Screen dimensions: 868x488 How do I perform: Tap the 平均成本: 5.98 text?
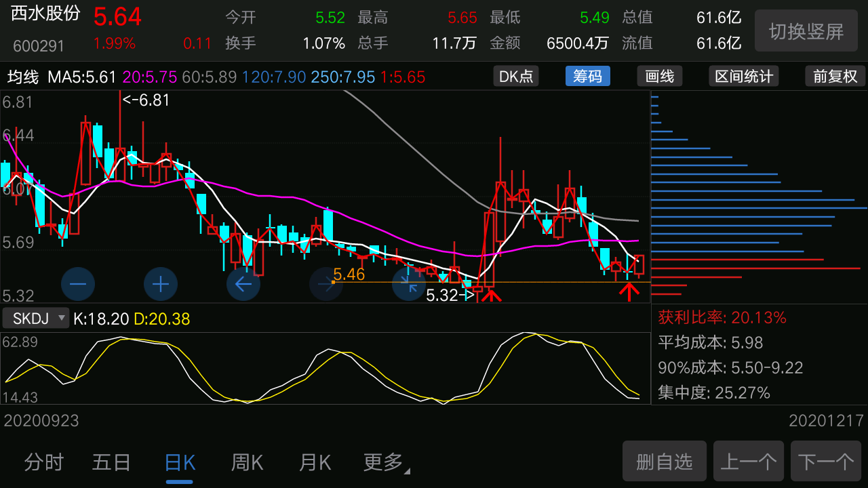coord(711,342)
